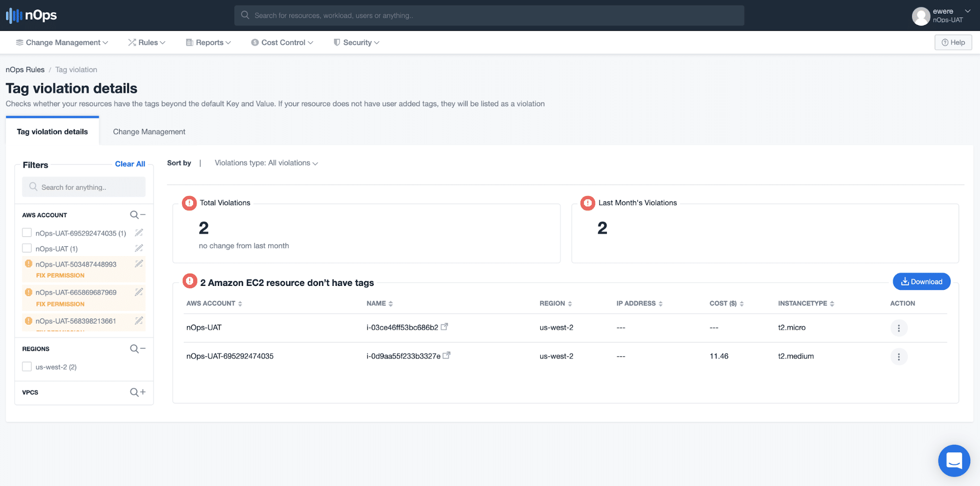Image resolution: width=980 pixels, height=486 pixels.
Task: Click the nOps-UAT account cell in table
Action: tap(204, 328)
